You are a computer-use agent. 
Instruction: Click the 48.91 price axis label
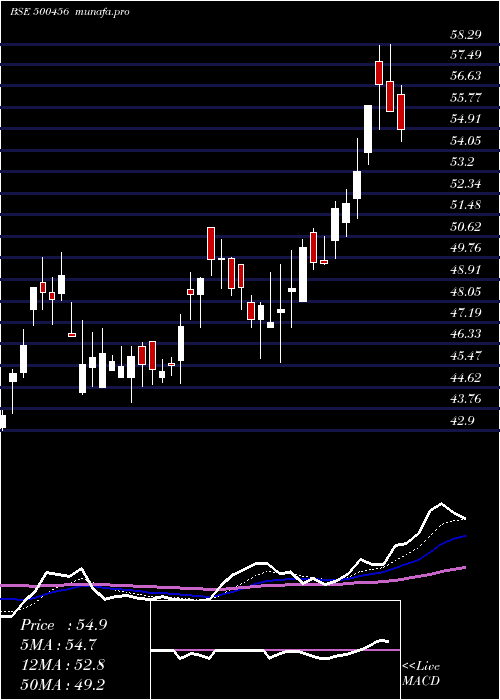[x=466, y=270]
